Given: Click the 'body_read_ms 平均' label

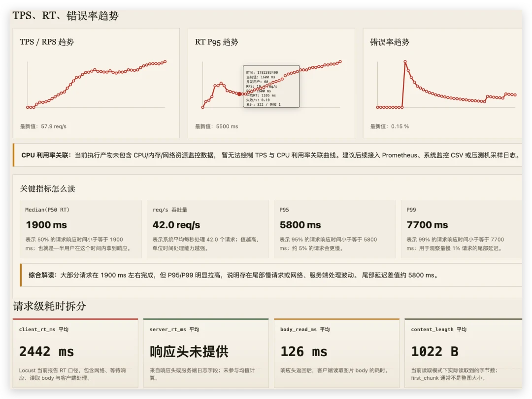Looking at the screenshot, I should pyautogui.click(x=305, y=329).
